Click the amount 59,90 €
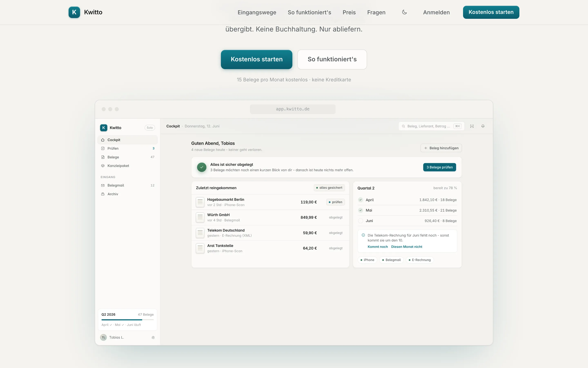This screenshot has height=368, width=588. click(310, 233)
